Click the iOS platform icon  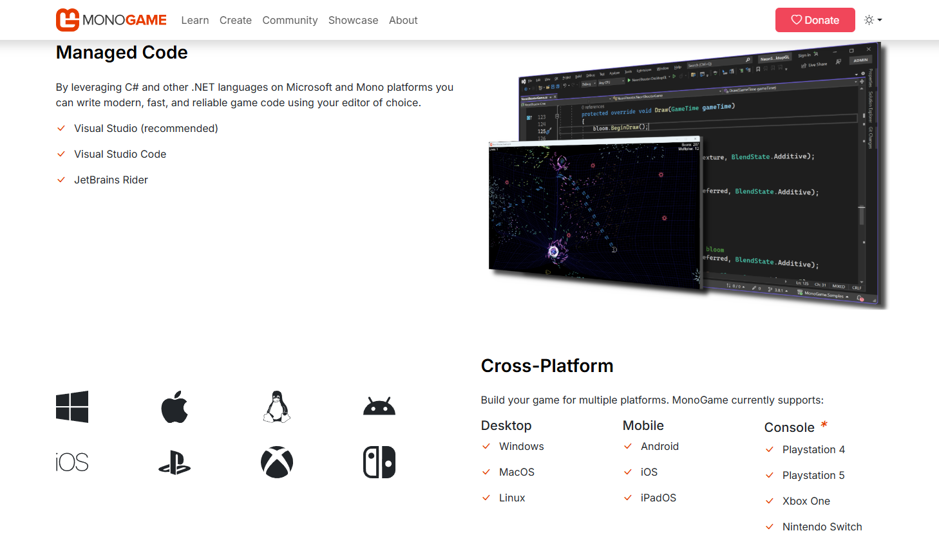[72, 462]
